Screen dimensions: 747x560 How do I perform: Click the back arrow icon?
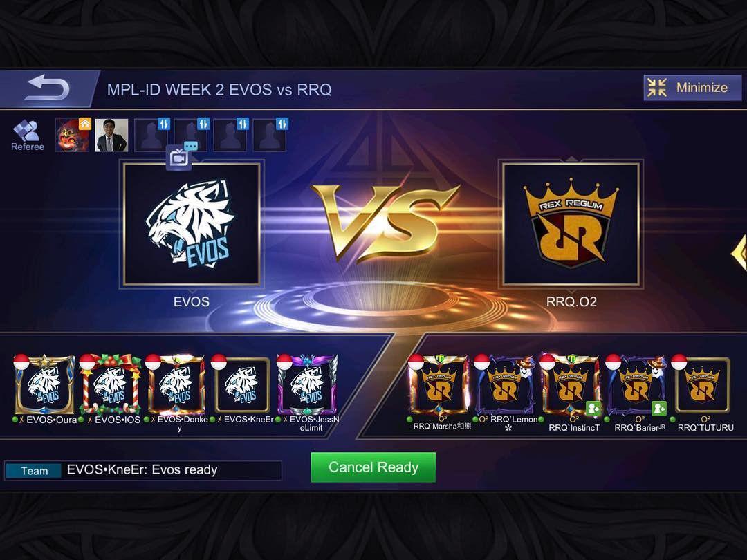(47, 88)
